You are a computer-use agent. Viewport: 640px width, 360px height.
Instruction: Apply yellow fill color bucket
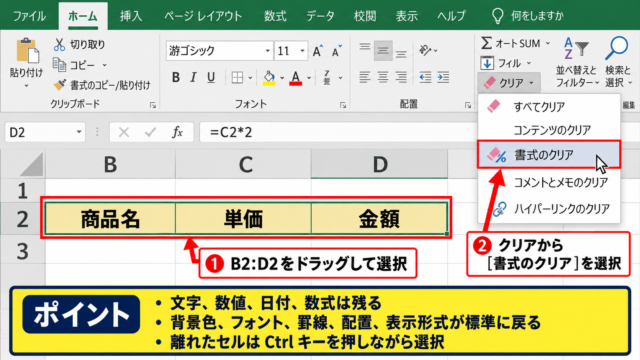coord(269,78)
